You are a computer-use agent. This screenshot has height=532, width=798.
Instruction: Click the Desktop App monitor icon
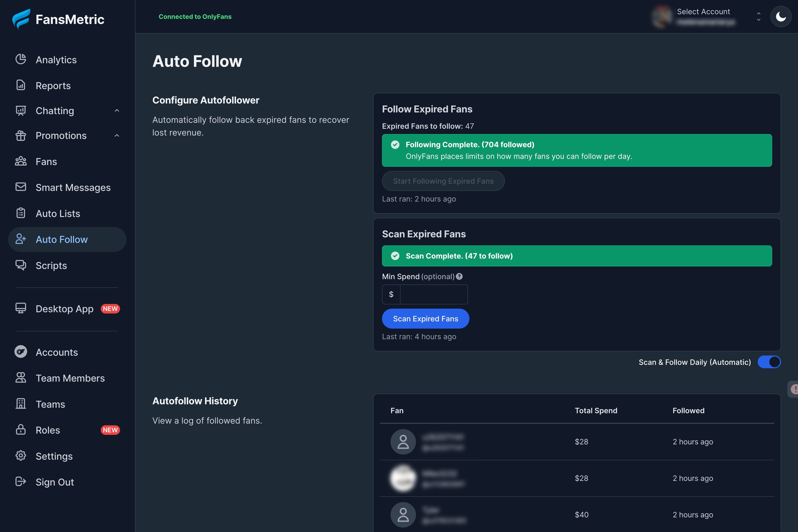tap(21, 308)
